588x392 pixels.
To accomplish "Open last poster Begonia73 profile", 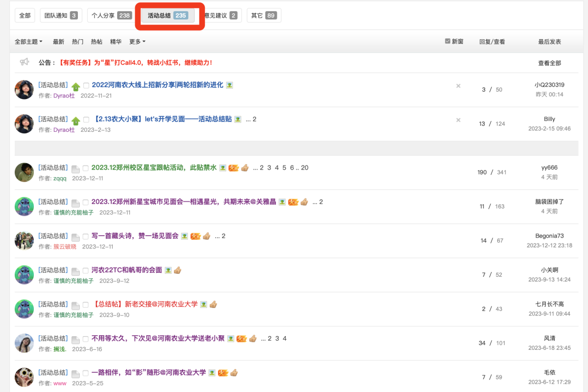I will [549, 236].
